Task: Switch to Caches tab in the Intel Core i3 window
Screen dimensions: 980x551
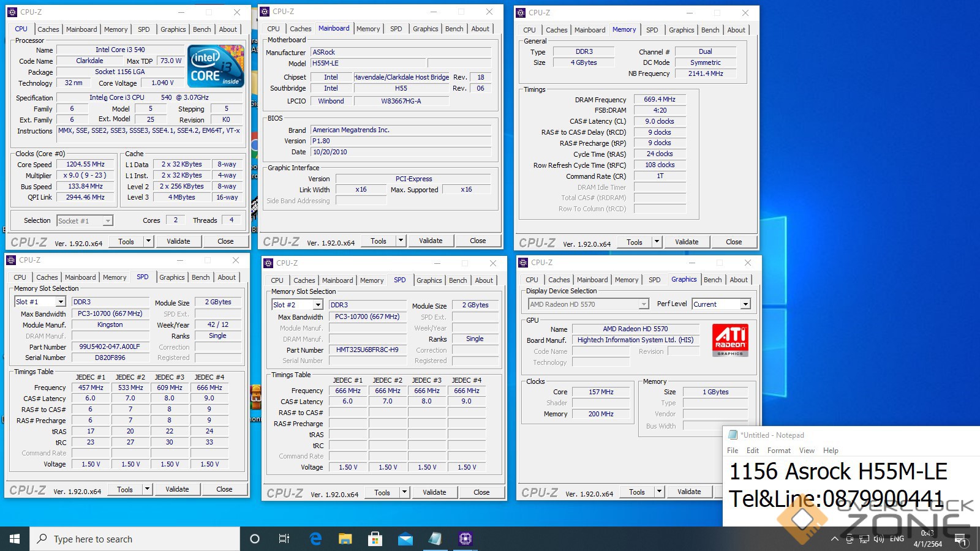Action: (48, 29)
